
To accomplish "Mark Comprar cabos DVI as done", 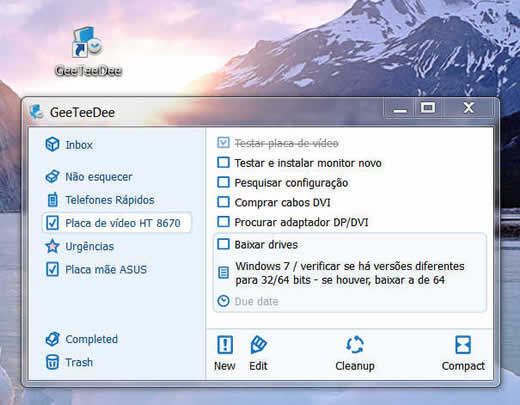I will (x=223, y=202).
